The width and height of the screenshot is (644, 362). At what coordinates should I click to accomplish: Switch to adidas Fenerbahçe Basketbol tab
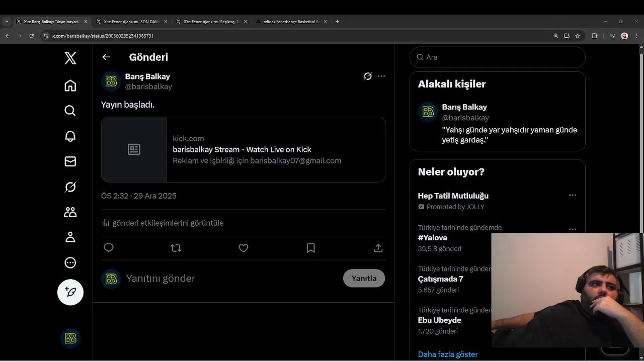pos(291,22)
